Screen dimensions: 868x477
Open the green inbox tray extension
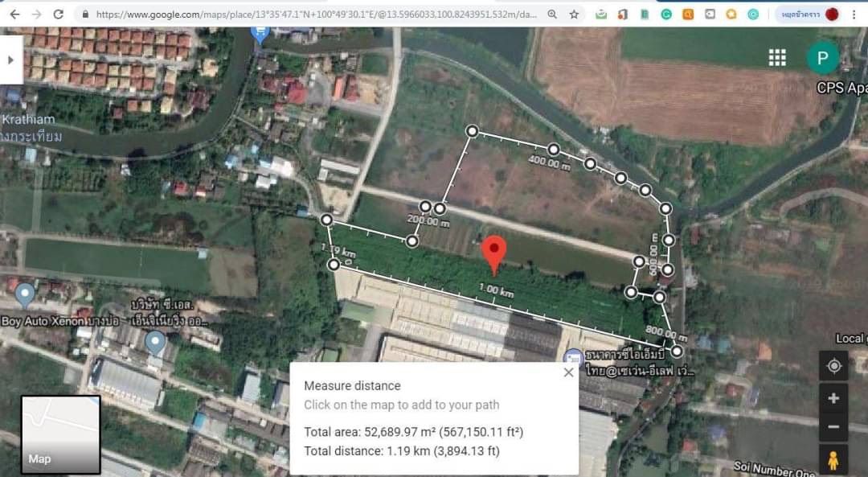click(x=601, y=14)
